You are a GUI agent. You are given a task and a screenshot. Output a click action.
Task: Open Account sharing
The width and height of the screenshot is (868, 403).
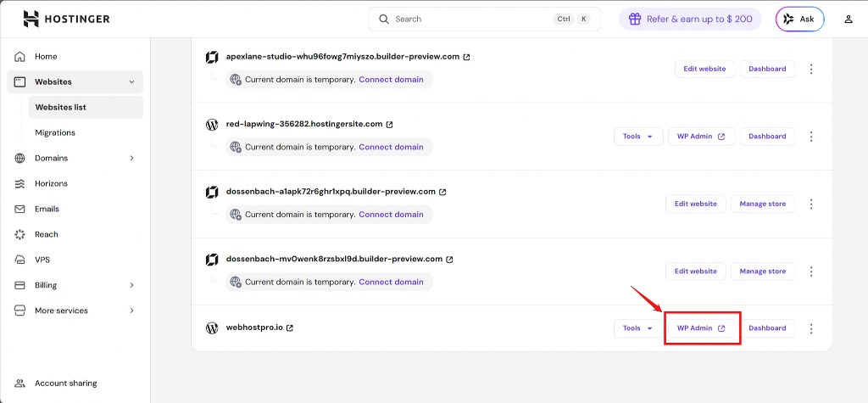(65, 383)
